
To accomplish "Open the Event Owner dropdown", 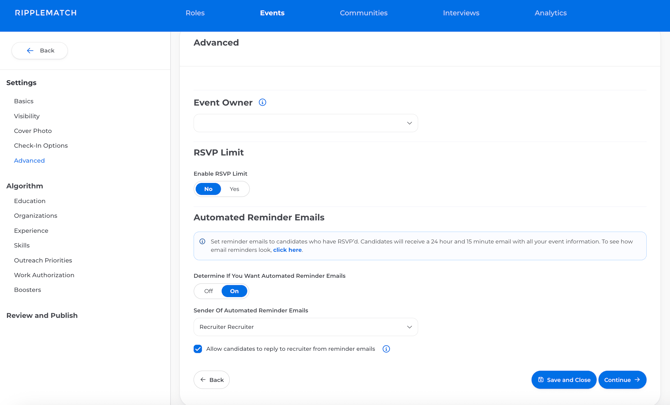I will 305,123.
